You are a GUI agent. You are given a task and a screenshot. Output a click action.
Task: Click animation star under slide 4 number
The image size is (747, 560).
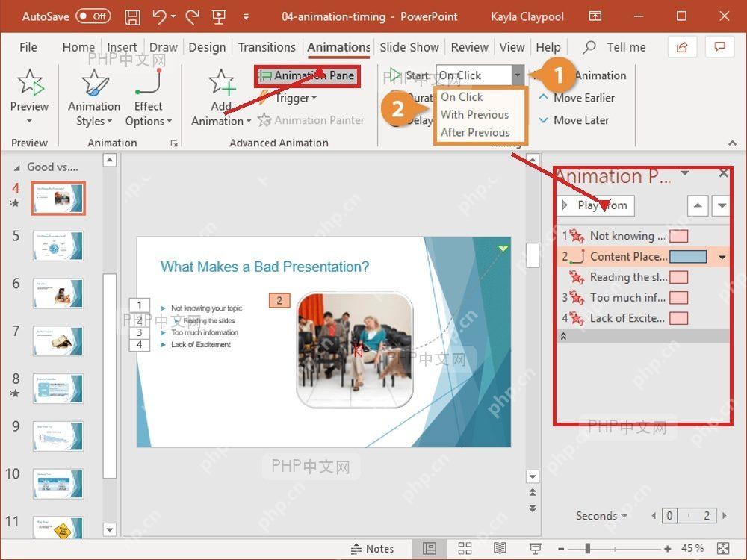point(15,203)
